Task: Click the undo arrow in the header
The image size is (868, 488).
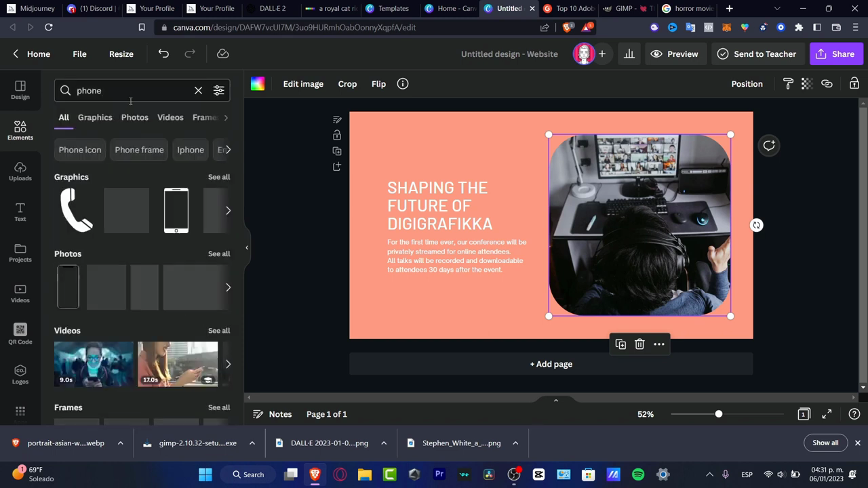Action: tap(163, 54)
